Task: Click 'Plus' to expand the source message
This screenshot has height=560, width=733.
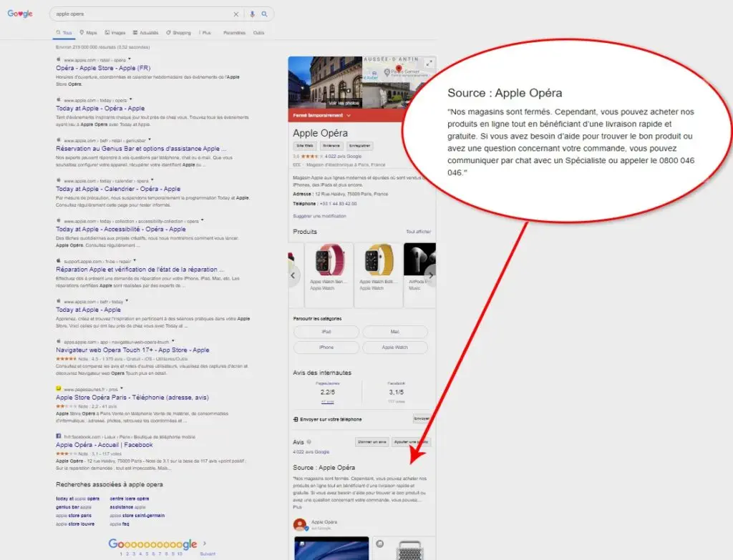Action: tap(297, 507)
